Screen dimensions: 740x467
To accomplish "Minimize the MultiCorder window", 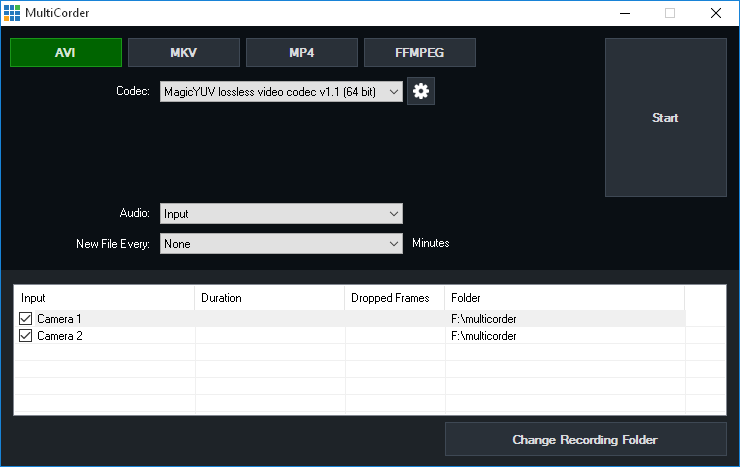I will click(x=625, y=13).
